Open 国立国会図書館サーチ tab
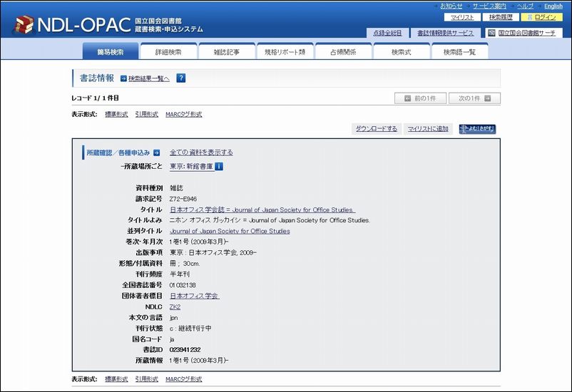 (526, 33)
